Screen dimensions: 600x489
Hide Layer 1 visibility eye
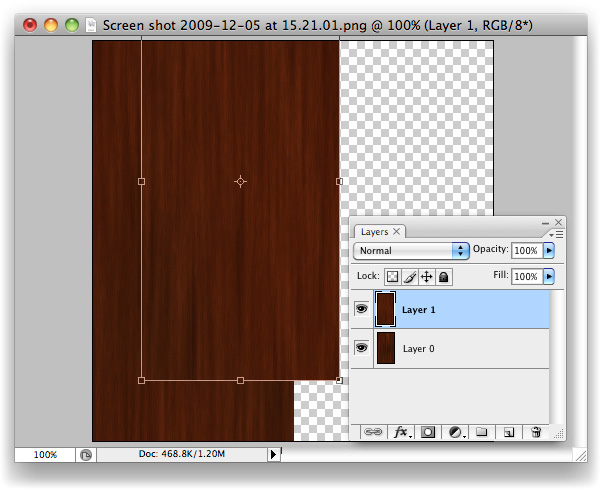pyautogui.click(x=362, y=310)
